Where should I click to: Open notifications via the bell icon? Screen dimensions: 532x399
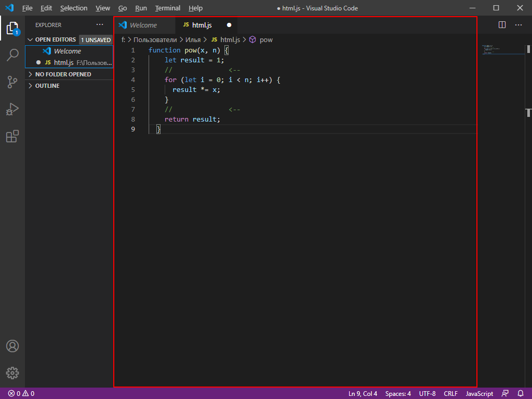coord(521,393)
